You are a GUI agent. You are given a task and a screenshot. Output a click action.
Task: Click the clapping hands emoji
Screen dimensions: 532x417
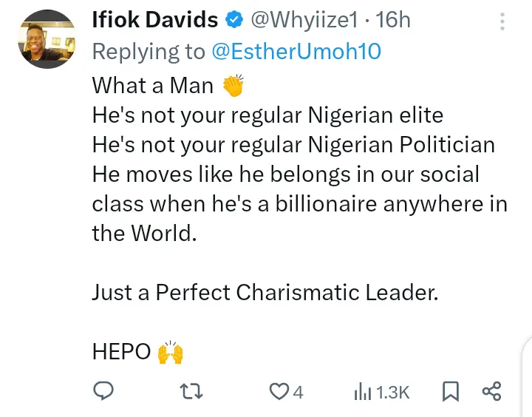[232, 86]
